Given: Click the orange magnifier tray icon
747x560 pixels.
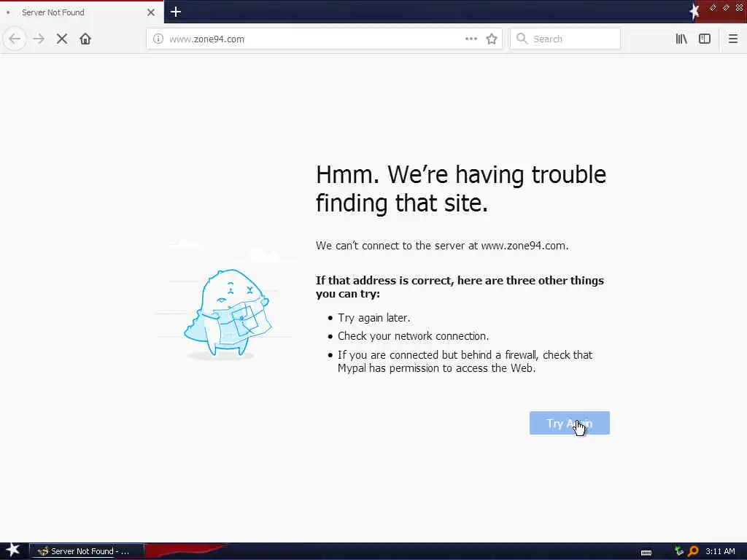Looking at the screenshot, I should coord(693,551).
